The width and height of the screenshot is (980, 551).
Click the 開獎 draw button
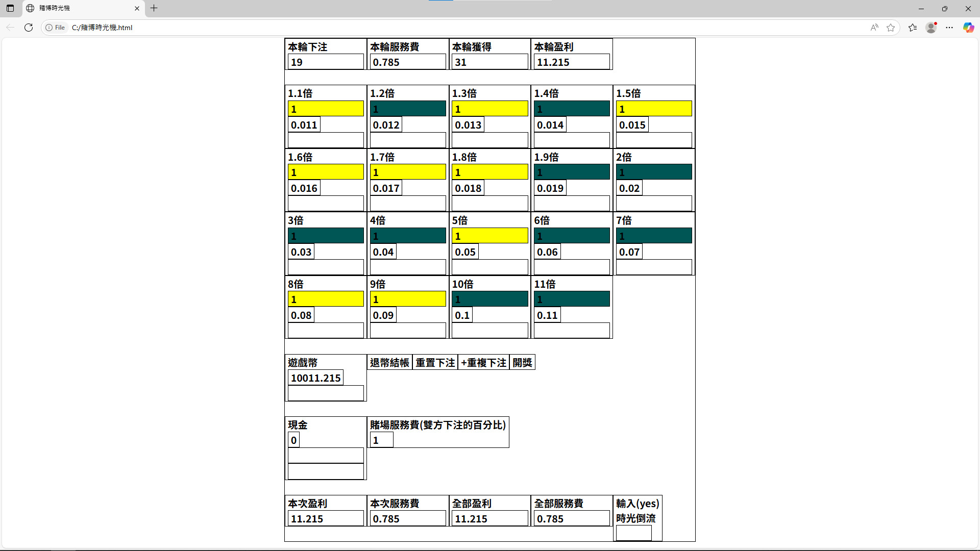522,363
